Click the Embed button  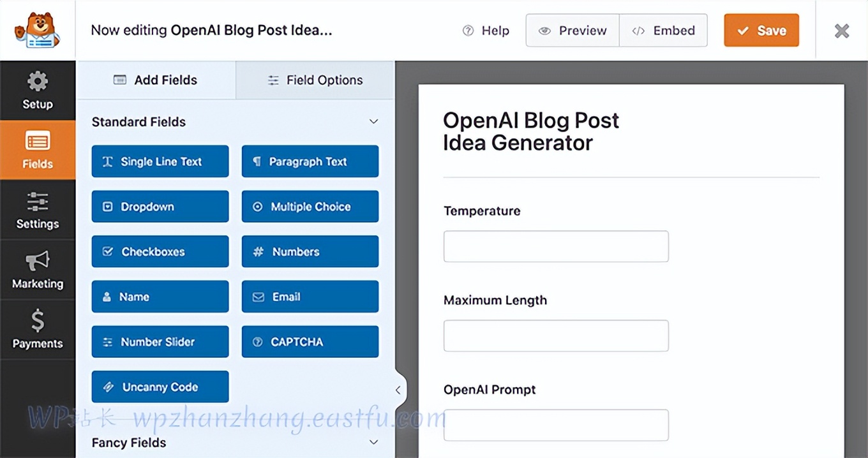[663, 31]
